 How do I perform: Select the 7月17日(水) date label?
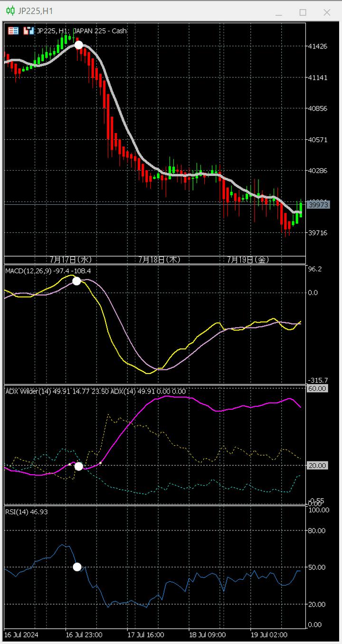tap(70, 260)
